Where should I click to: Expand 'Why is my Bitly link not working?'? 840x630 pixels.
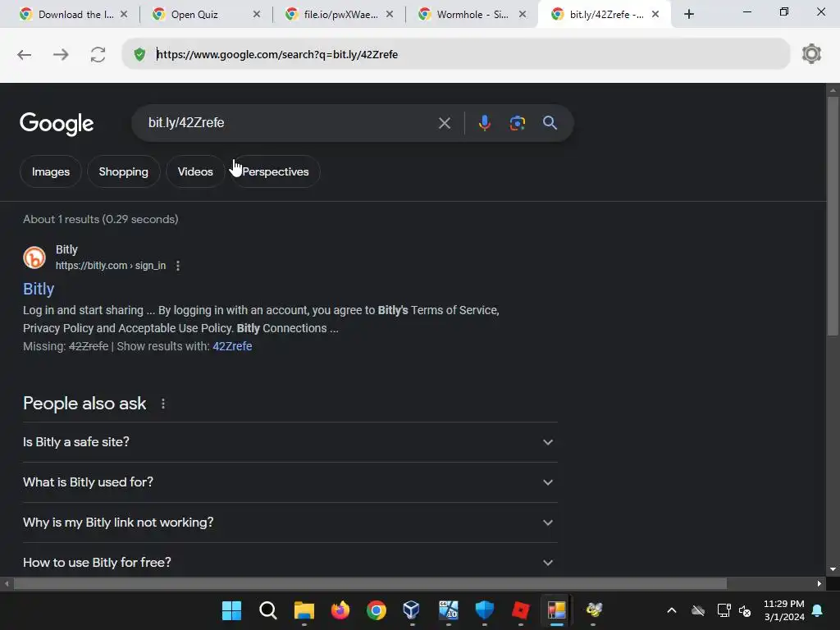click(290, 523)
